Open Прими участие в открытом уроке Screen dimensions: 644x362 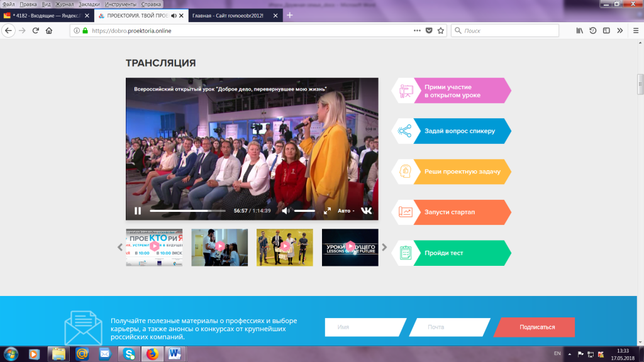click(452, 90)
